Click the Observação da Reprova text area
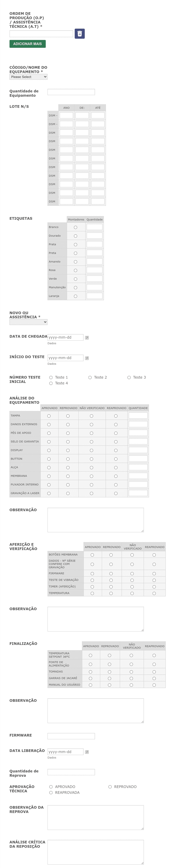This screenshot has height=868, width=175. (96, 817)
